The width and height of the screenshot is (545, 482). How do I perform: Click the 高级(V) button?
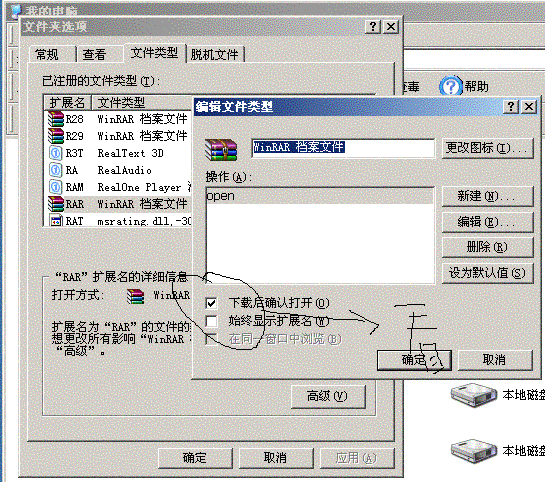[x=328, y=396]
